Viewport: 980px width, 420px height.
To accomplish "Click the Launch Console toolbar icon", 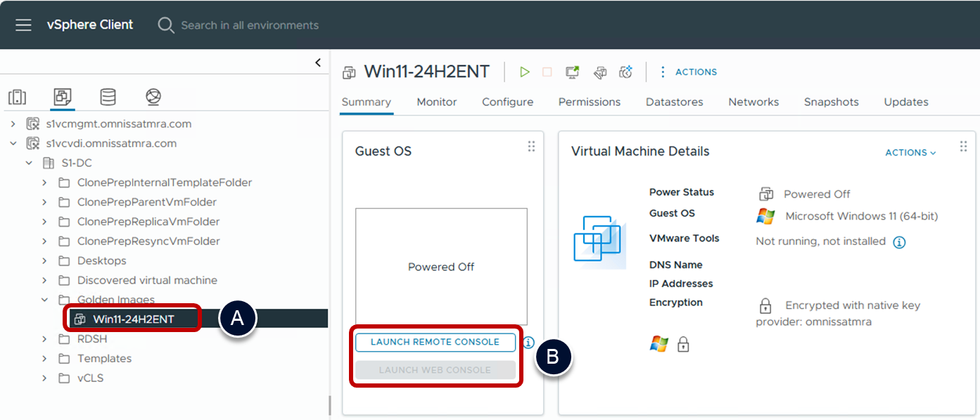I will click(573, 72).
